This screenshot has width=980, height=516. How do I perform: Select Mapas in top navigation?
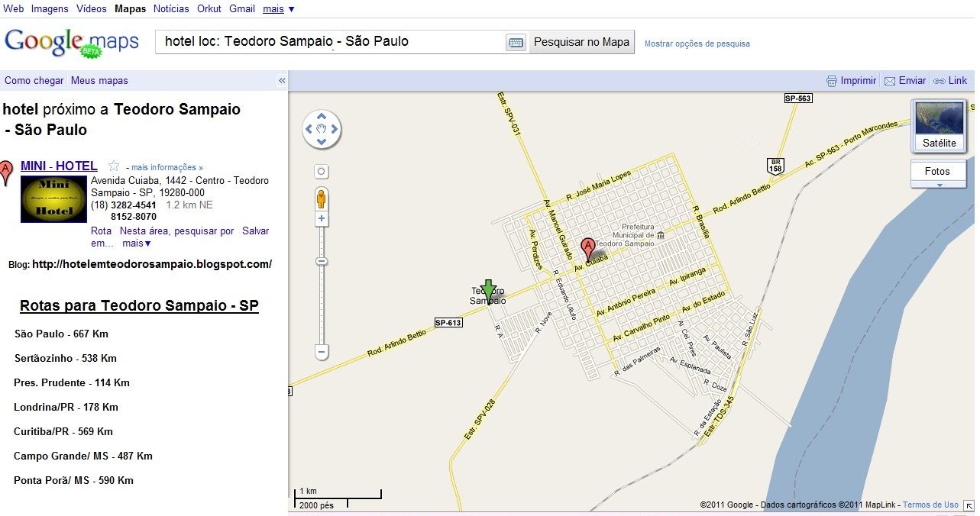tap(130, 8)
